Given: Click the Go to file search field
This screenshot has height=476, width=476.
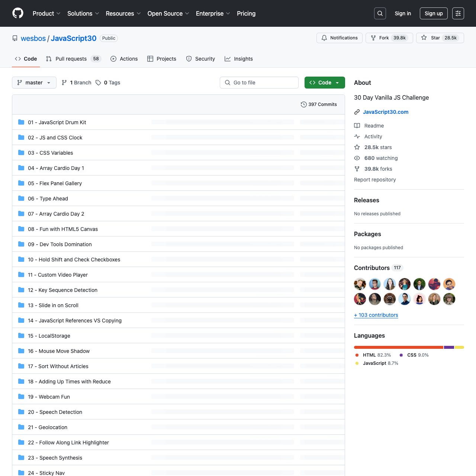Looking at the screenshot, I should [x=259, y=83].
